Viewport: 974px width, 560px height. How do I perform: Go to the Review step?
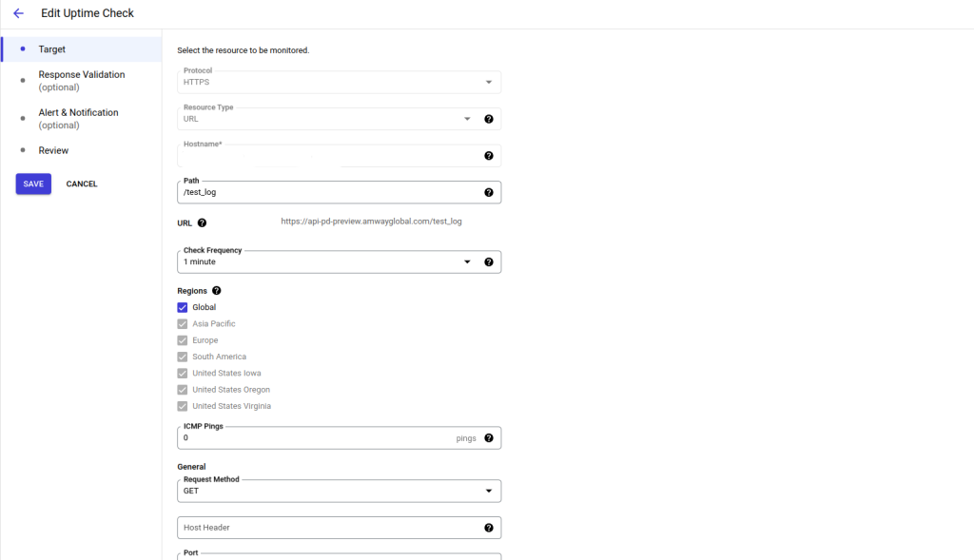53,150
